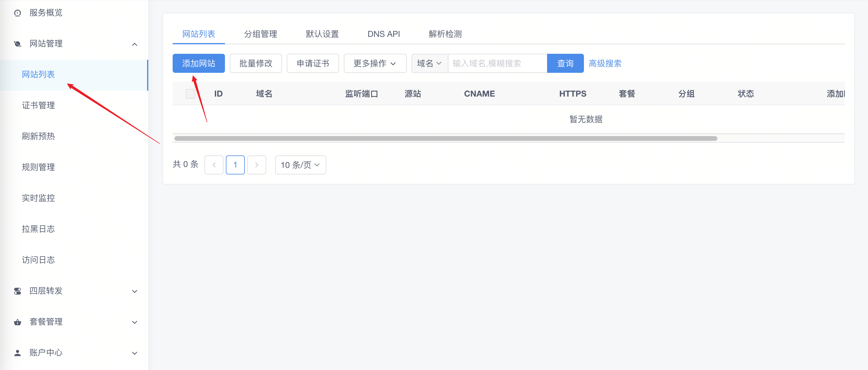Click the 账户中心 user icon
The width and height of the screenshot is (868, 370).
(x=17, y=353)
